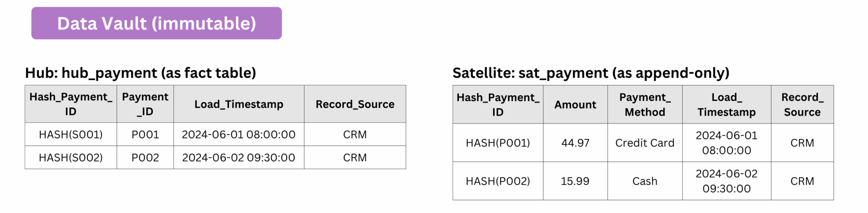Viewport: 868px width, 213px height.
Task: Select the HASH(S001) cell
Action: 71,134
